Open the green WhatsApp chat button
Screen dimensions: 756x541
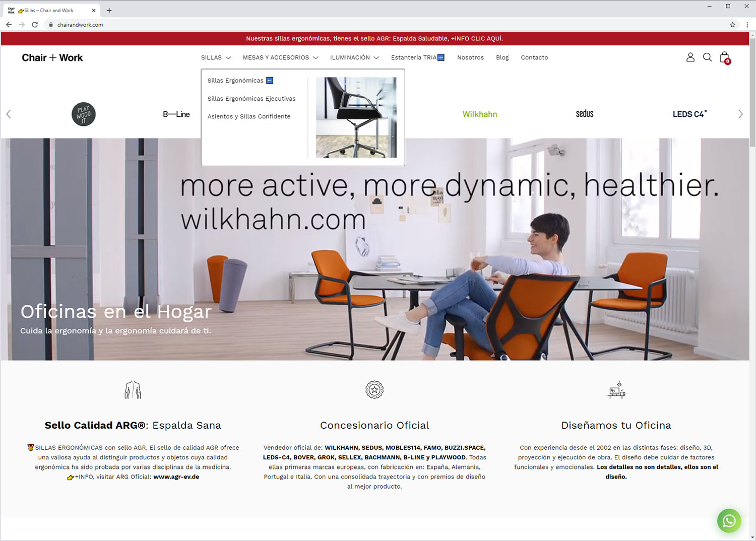pos(729,521)
